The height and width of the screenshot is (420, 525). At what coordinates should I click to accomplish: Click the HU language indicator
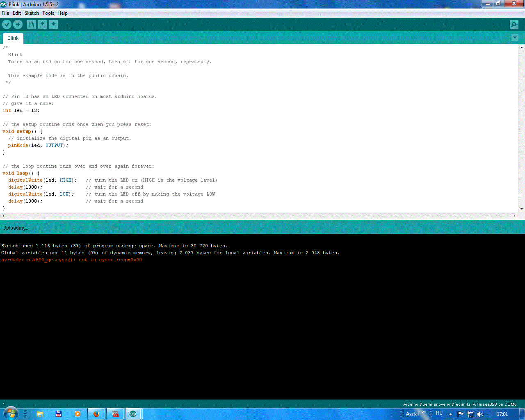439,413
